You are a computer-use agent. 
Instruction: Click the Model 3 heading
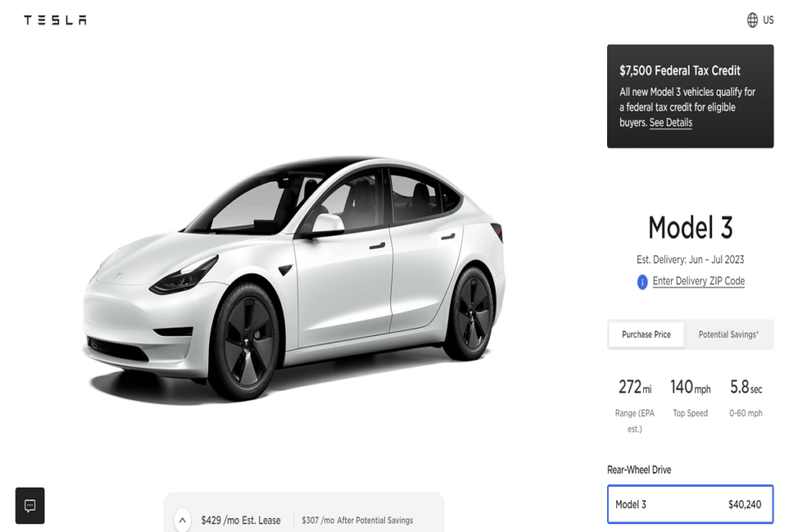[690, 227]
